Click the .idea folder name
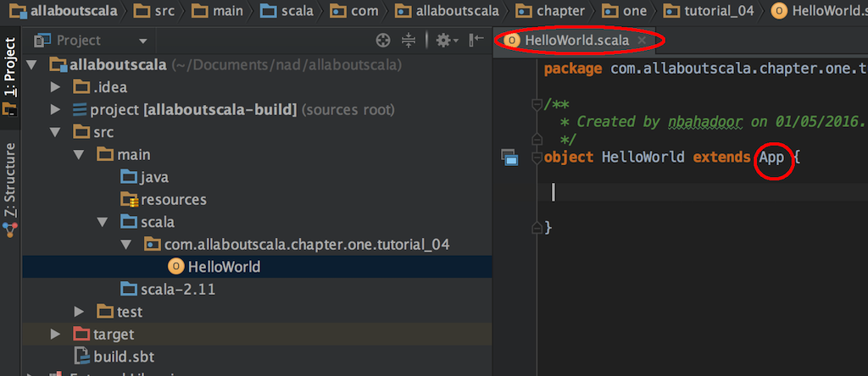868x376 pixels. click(110, 87)
